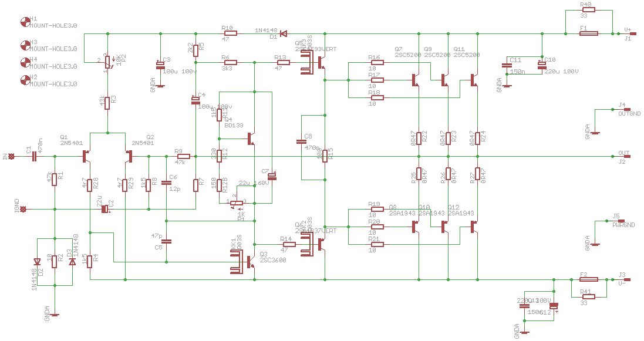This screenshot has width=644, height=341.
Task: Click resistor R8 1k5 symbol
Action: (149, 185)
